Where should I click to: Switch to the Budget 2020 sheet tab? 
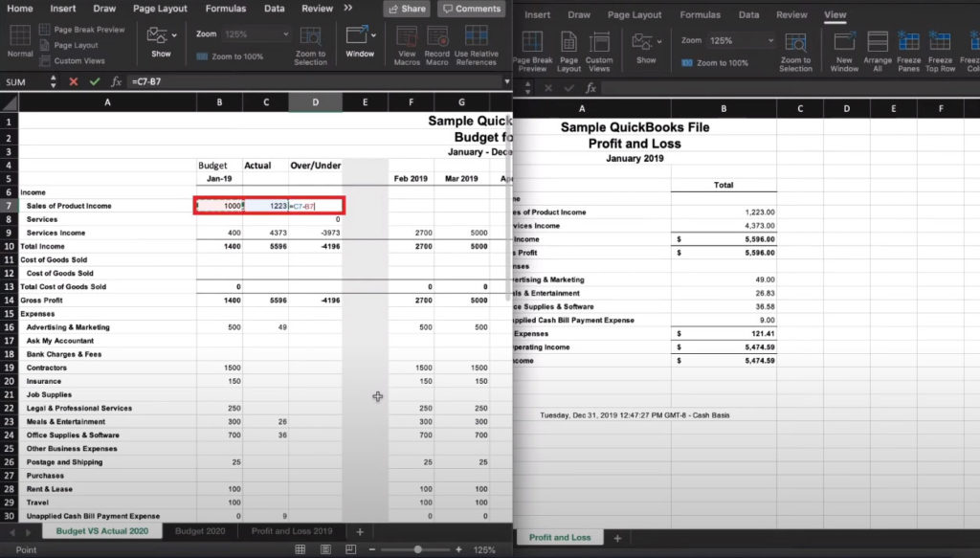click(x=202, y=530)
